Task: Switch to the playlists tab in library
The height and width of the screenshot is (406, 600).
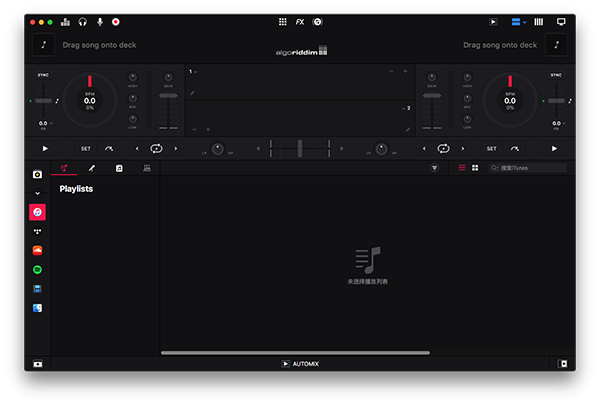Action: (64, 168)
